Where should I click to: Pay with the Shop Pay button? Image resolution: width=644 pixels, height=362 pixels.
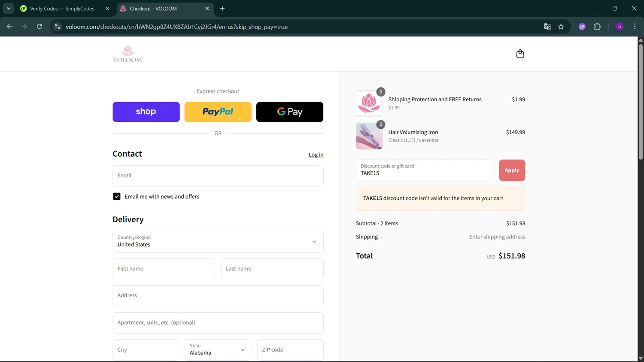pos(146,112)
